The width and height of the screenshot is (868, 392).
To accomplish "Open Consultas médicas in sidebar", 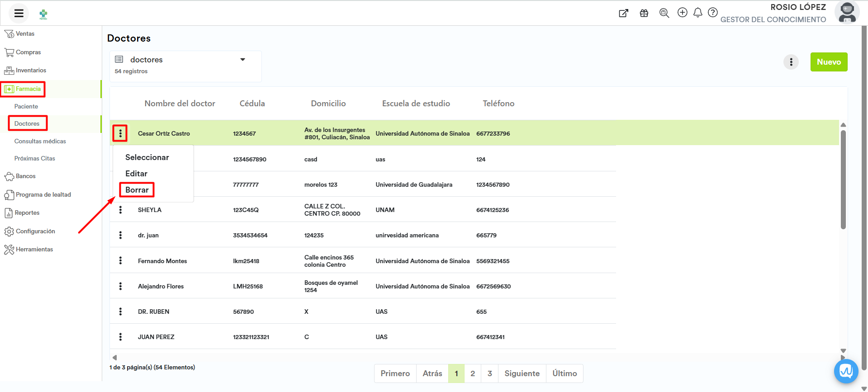I will [x=40, y=141].
